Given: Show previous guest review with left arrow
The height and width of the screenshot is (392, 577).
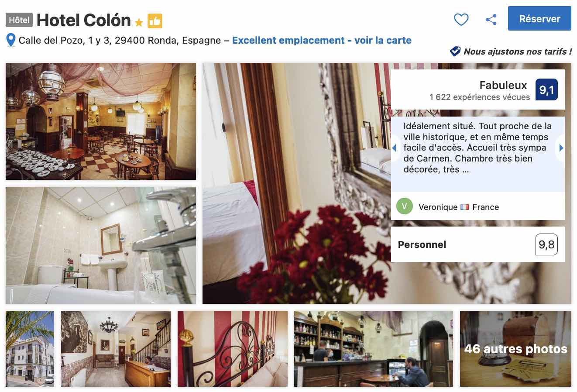Looking at the screenshot, I should click(x=394, y=148).
